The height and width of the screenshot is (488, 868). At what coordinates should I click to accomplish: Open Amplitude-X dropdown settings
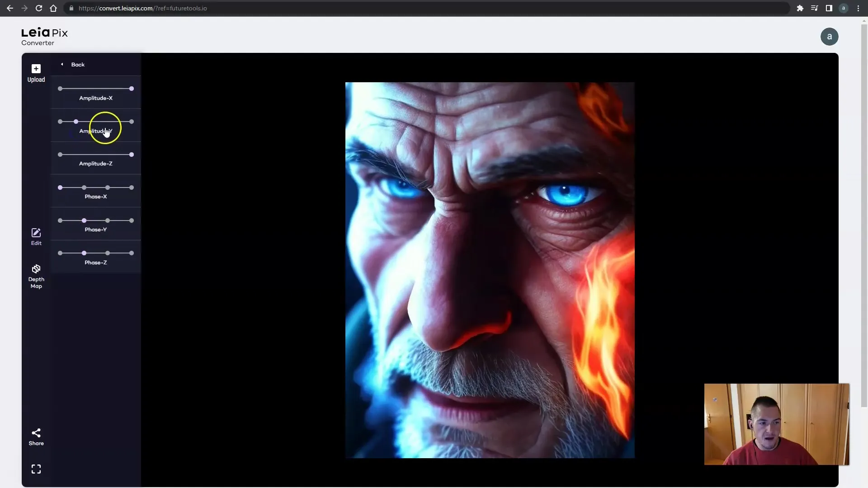pos(95,98)
